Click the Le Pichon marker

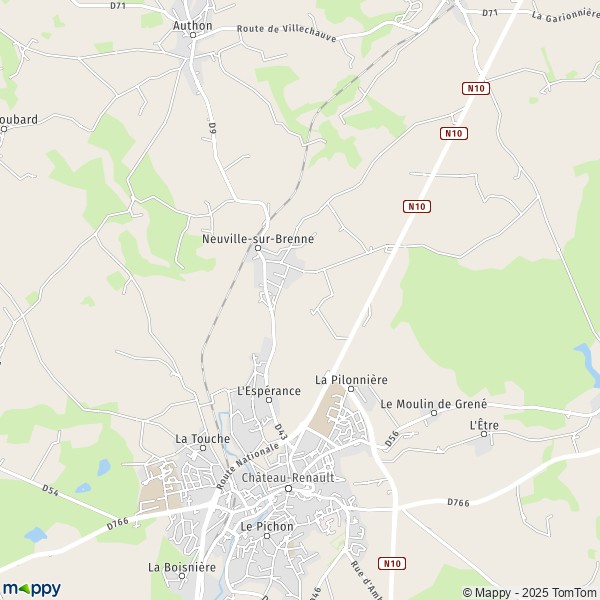coord(267,536)
